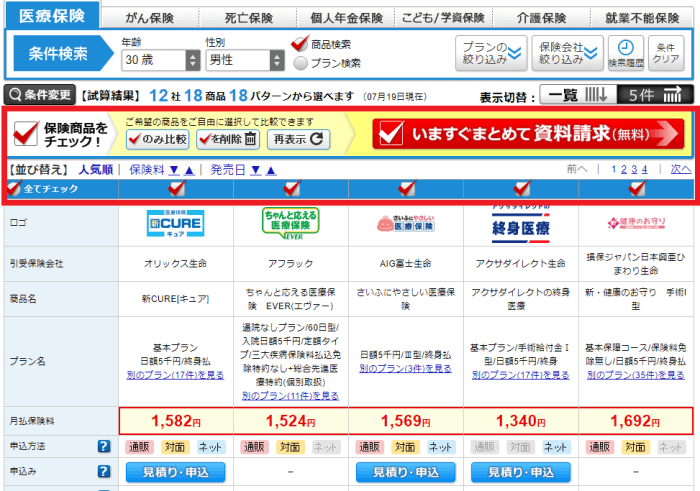Viewport: 700px width, 491px height.
Task: Open help icon for 申込み
Action: click(104, 471)
